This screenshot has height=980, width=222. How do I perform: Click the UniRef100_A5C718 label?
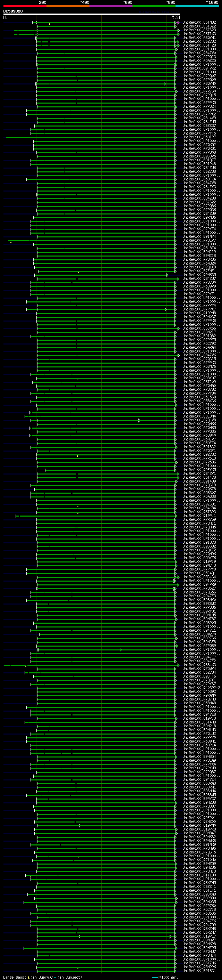click(199, 909)
